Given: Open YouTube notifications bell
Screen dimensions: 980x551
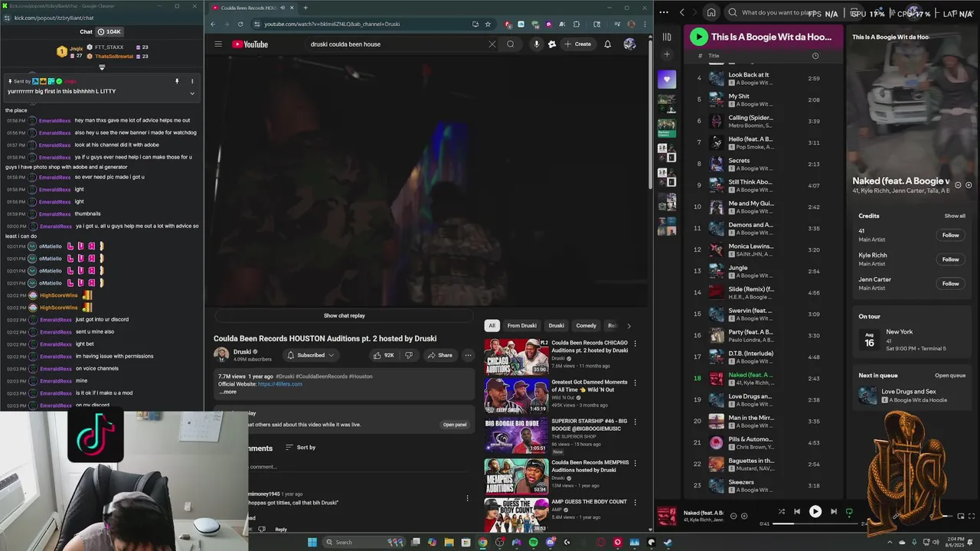Looking at the screenshot, I should 607,44.
